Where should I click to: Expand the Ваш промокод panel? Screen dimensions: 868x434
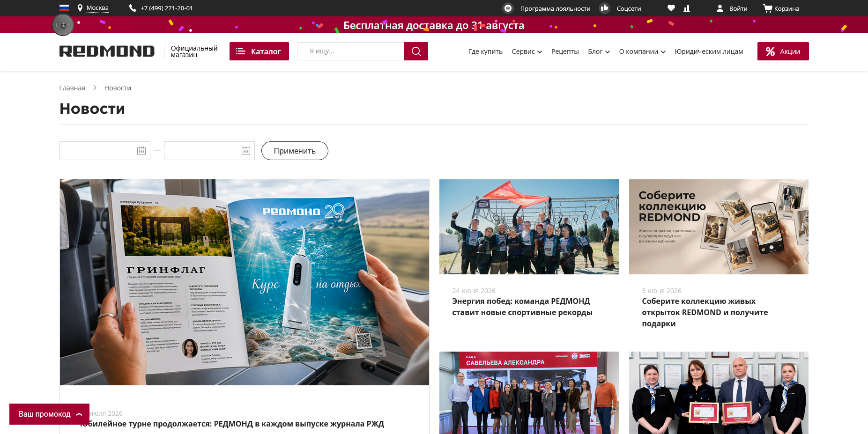click(x=49, y=414)
